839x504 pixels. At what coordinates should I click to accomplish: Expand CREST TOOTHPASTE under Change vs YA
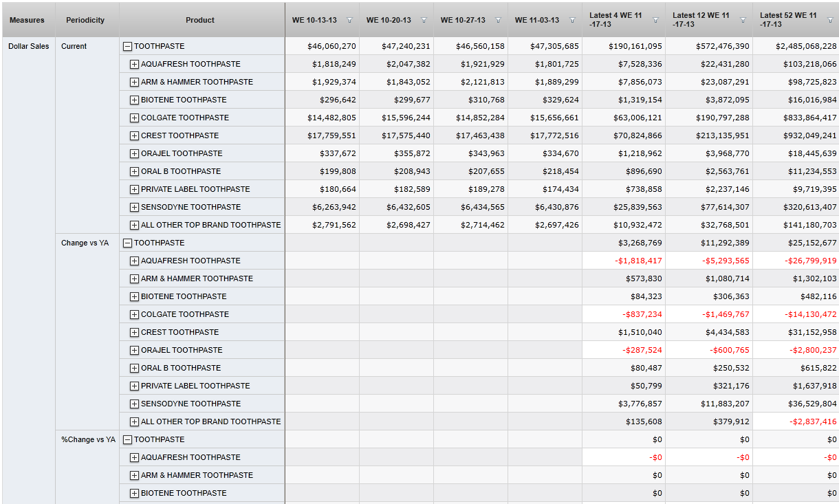point(134,333)
